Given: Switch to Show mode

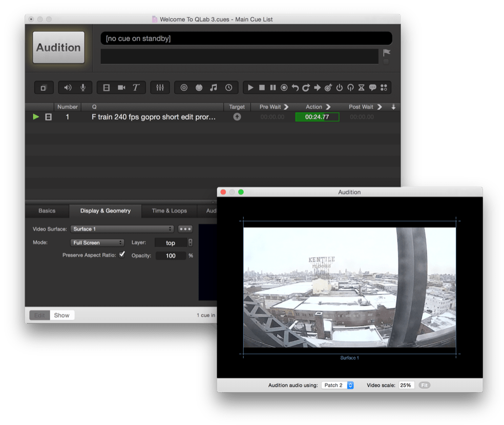Looking at the screenshot, I should click(61, 315).
